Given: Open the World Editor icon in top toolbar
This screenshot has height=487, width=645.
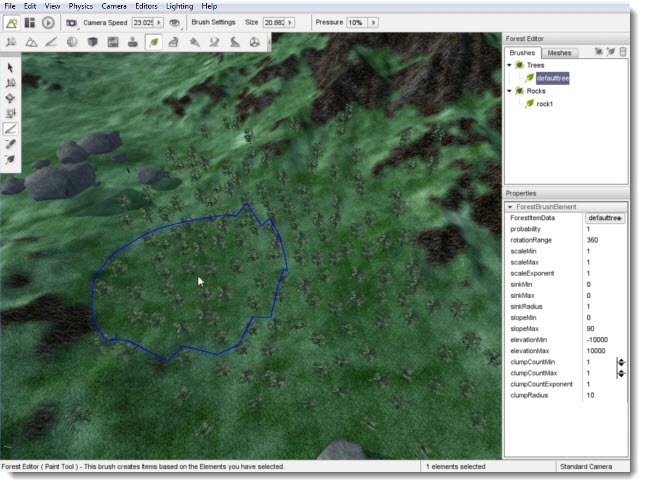Looking at the screenshot, I should coord(13,22).
